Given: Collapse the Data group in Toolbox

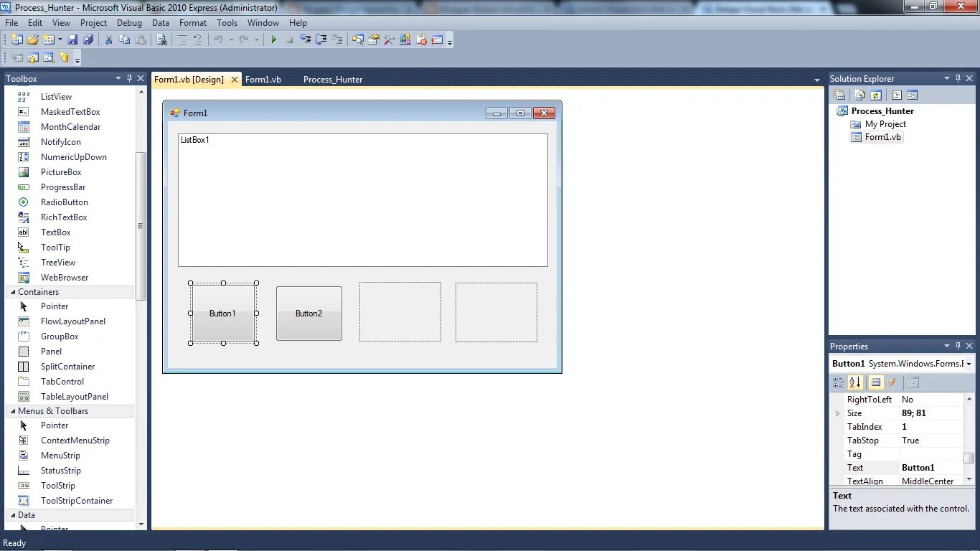Looking at the screenshot, I should (x=13, y=515).
